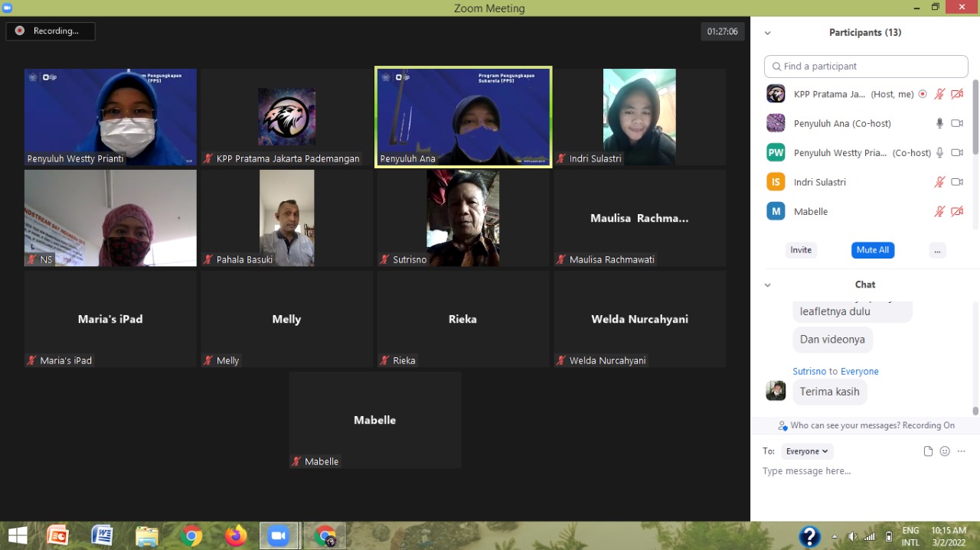Screen dimensions: 980x550
Task: Click the Zoom icon in the taskbar
Action: pyautogui.click(x=278, y=535)
